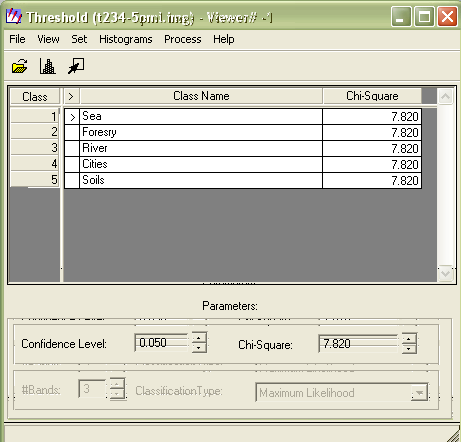This screenshot has height=442, width=461.
Task: Select row number 4 in Class column
Action: tap(35, 164)
